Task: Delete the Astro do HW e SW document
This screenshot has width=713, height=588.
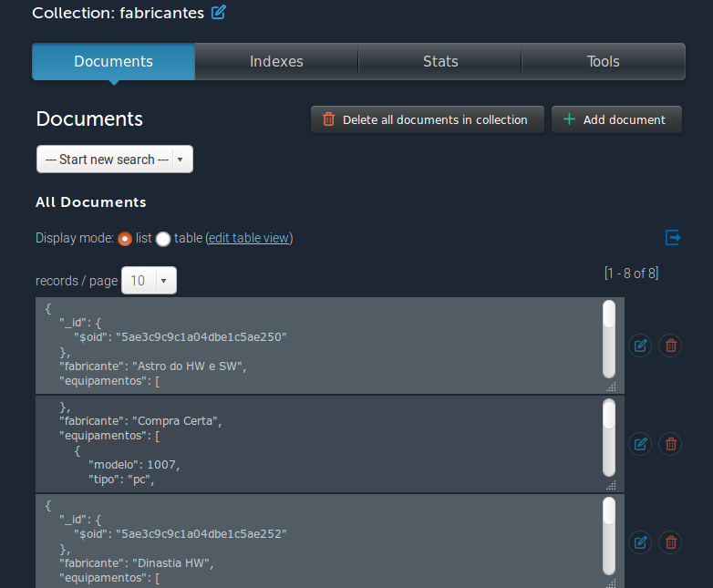Action: (670, 346)
